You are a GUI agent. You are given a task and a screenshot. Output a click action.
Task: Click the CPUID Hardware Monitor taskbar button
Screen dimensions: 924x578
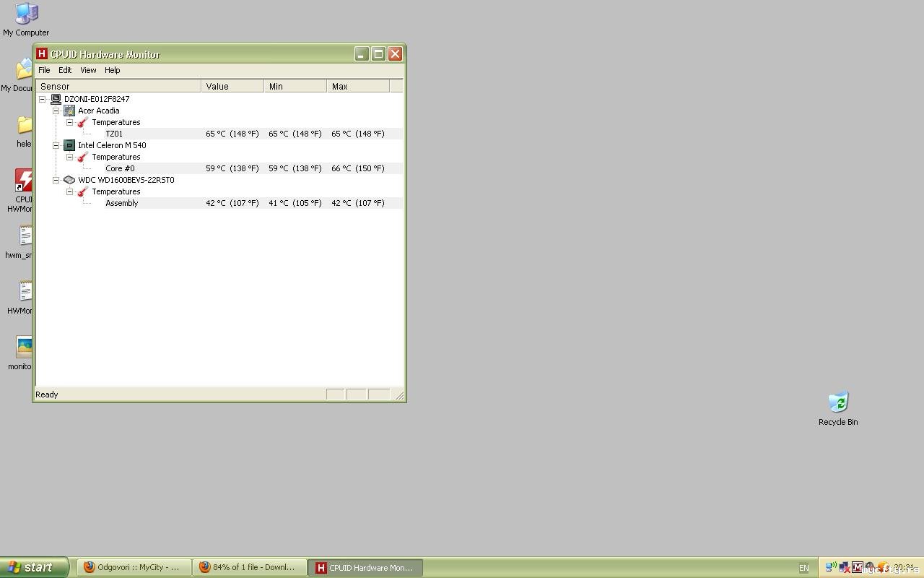pos(365,567)
